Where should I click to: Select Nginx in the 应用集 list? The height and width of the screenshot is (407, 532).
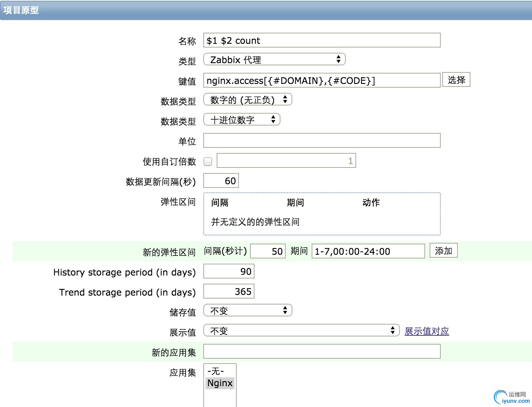[x=220, y=383]
